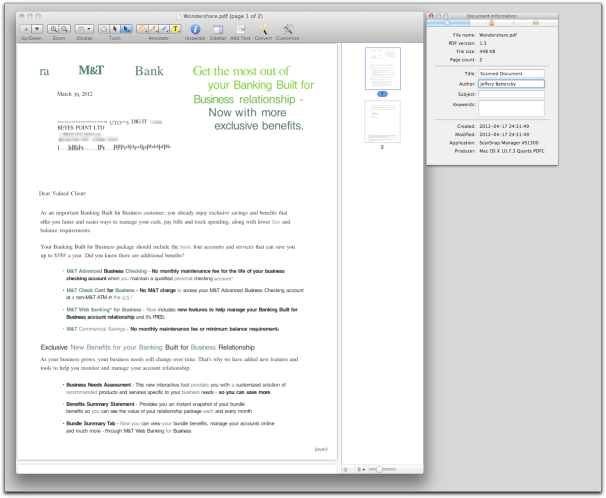Switch to document info tab in Inspector
The image size is (606, 498).
click(448, 23)
